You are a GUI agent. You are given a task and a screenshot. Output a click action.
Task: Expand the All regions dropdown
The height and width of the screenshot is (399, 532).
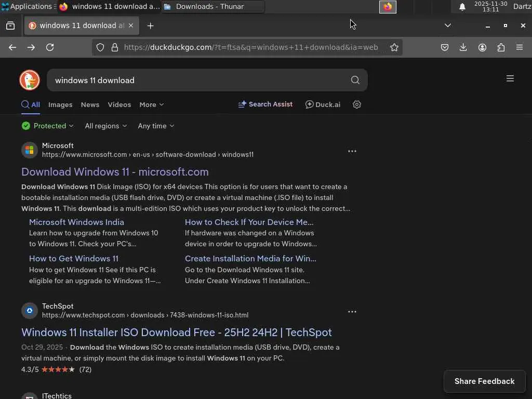[x=106, y=126]
